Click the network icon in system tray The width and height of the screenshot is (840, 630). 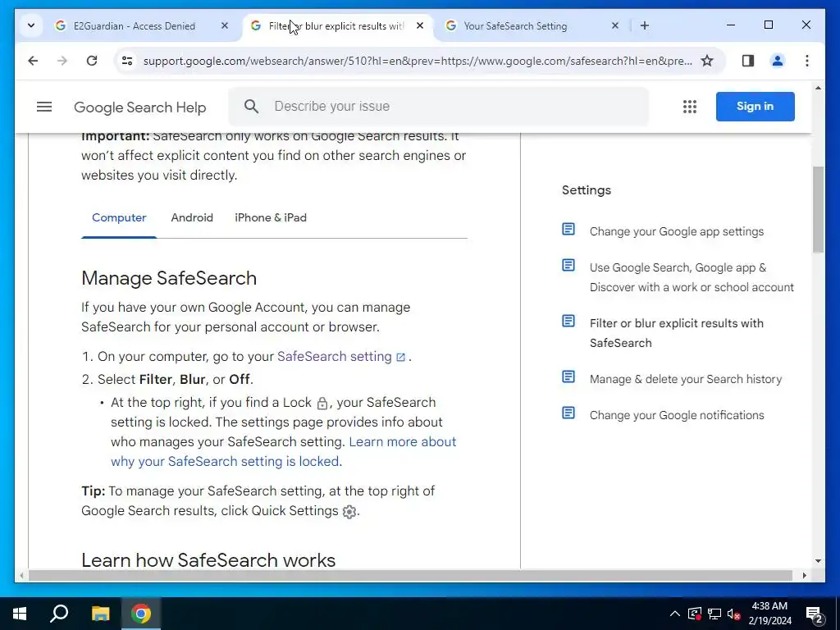point(714,614)
